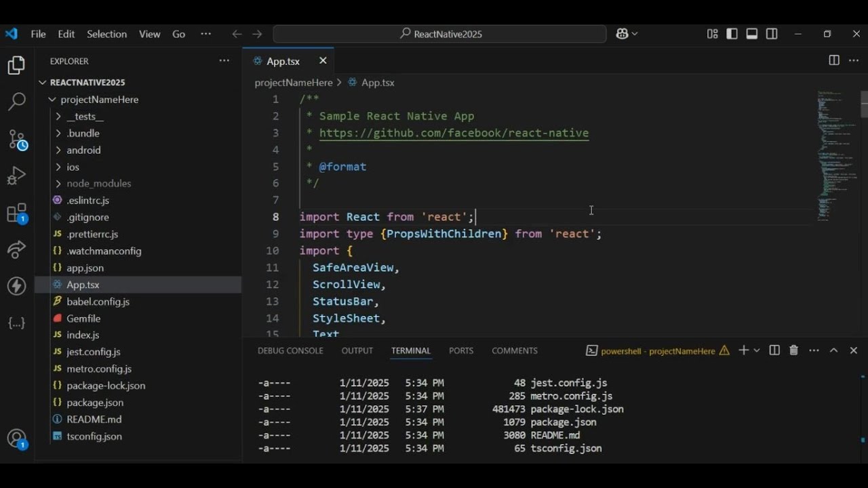Screen dimensions: 868x488
Task: Click the editor minimap preview
Action: 838,156
